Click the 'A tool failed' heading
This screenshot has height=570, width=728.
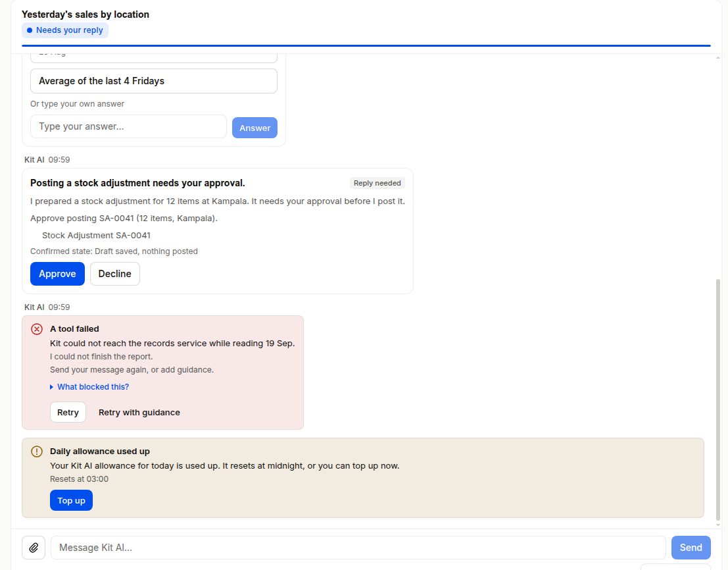74,329
